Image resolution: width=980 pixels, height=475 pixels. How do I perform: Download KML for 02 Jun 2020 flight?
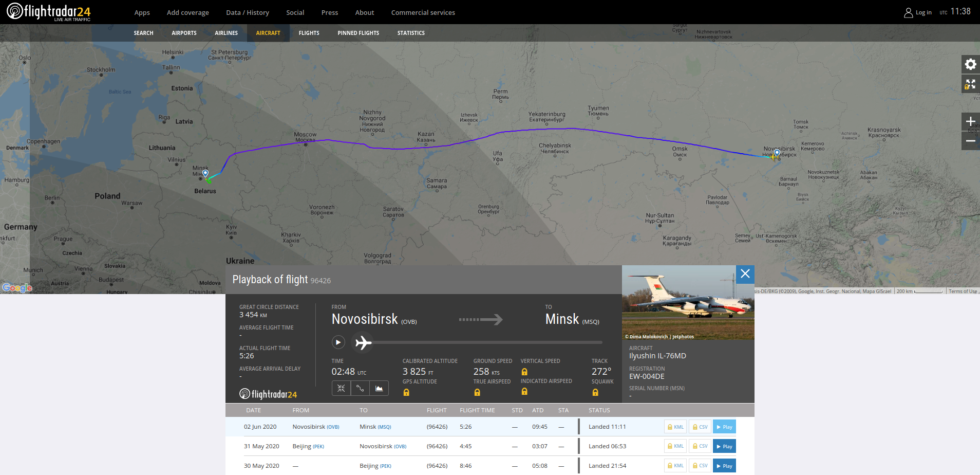[675, 427]
